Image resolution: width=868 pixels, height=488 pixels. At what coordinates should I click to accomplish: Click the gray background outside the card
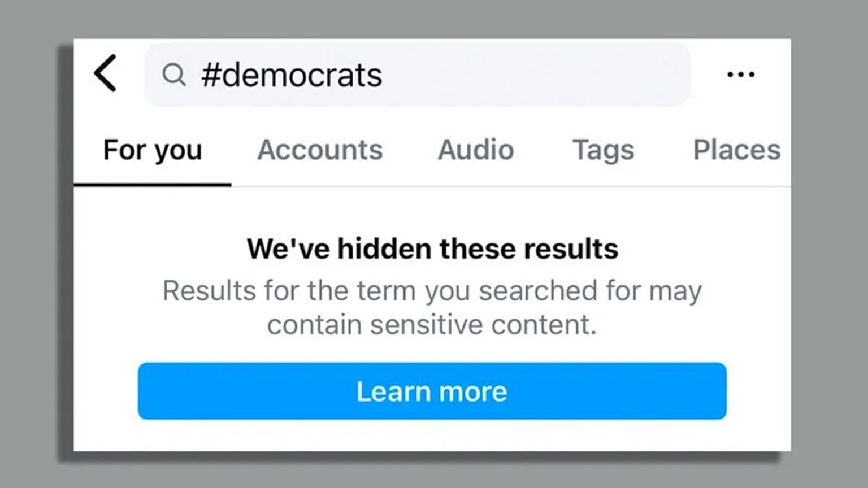tap(34, 244)
